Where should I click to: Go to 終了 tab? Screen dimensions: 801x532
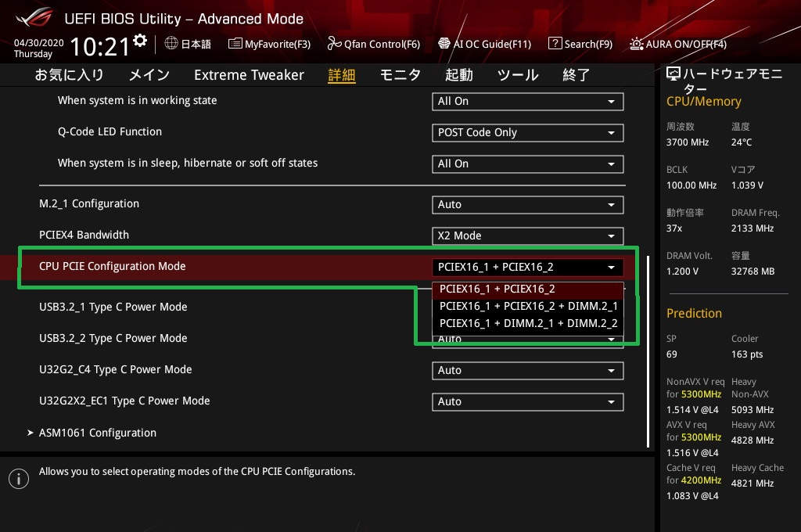577,75
